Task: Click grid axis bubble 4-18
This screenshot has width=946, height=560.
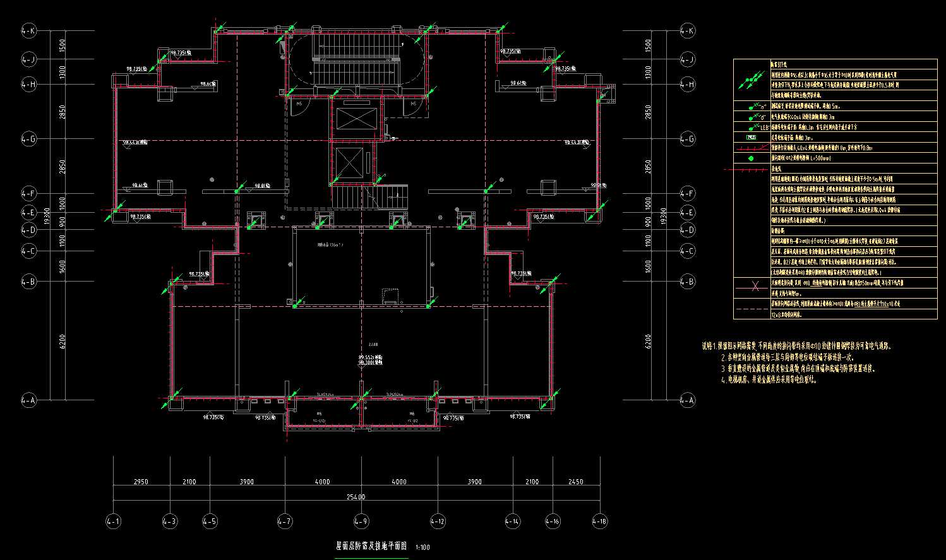Action: point(599,521)
